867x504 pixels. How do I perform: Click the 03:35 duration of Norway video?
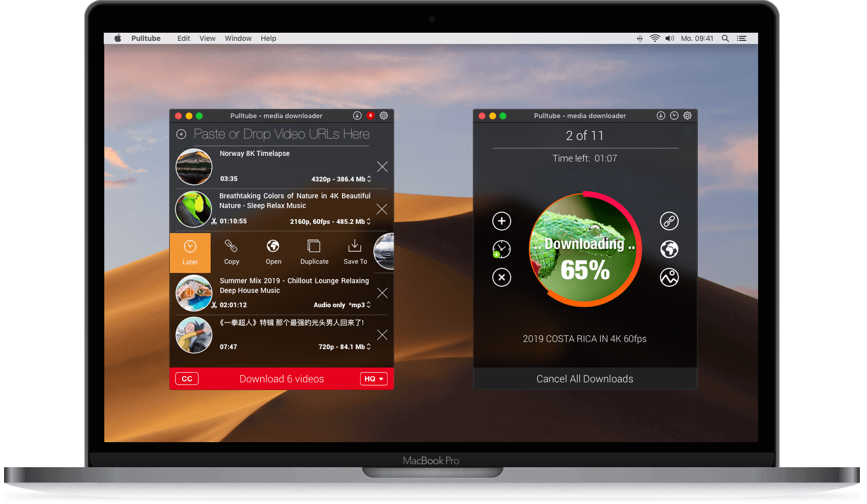point(229,179)
